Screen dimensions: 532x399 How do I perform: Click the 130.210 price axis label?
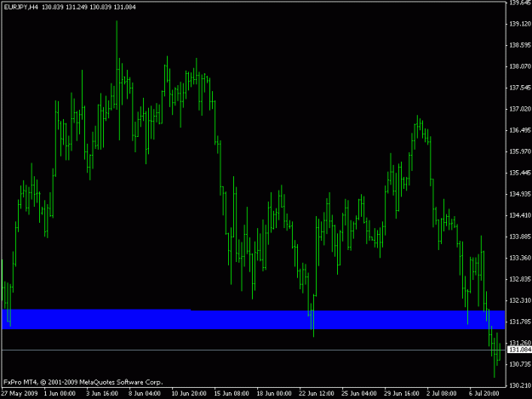520,385
